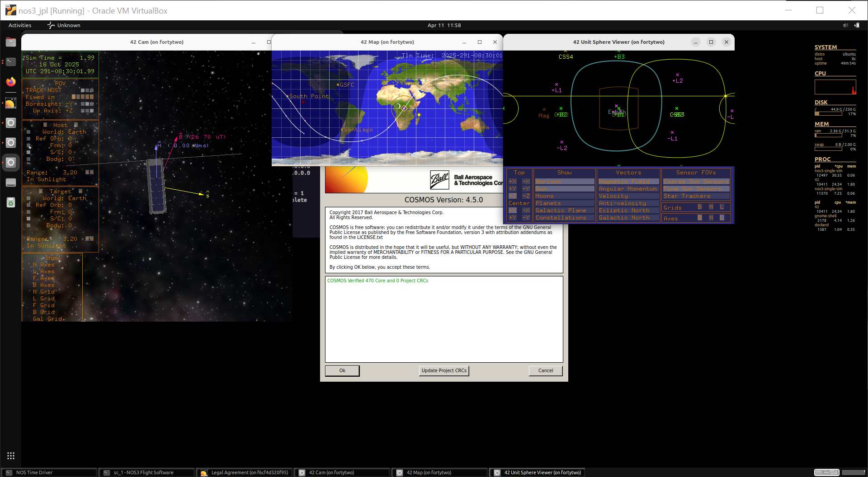Switch to sc_1 - NOS3 Flight Software window
This screenshot has width=868, height=477.
point(146,472)
